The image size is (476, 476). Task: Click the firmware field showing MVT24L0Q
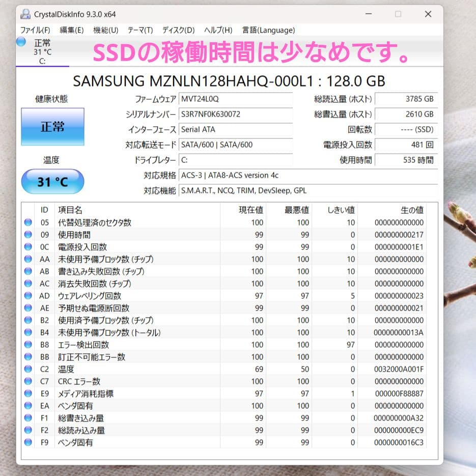tap(236, 99)
